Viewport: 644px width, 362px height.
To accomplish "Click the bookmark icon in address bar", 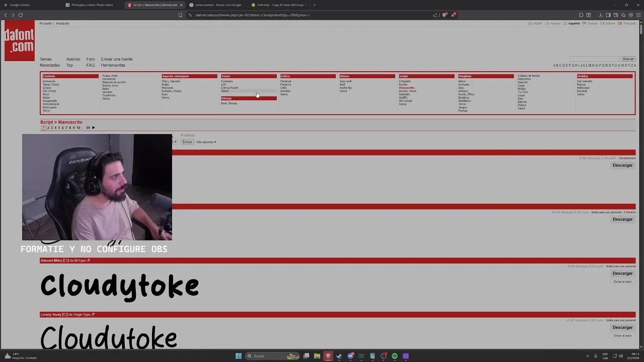I will click(180, 15).
